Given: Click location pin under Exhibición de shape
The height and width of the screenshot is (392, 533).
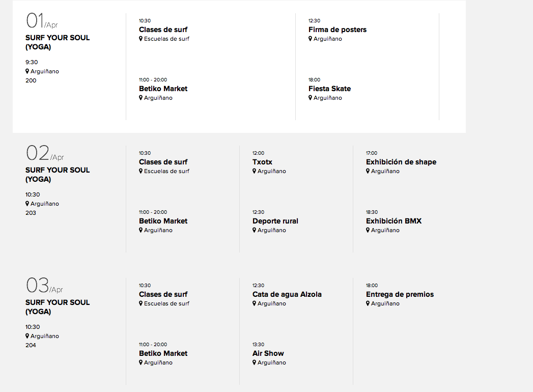Looking at the screenshot, I should click(368, 171).
